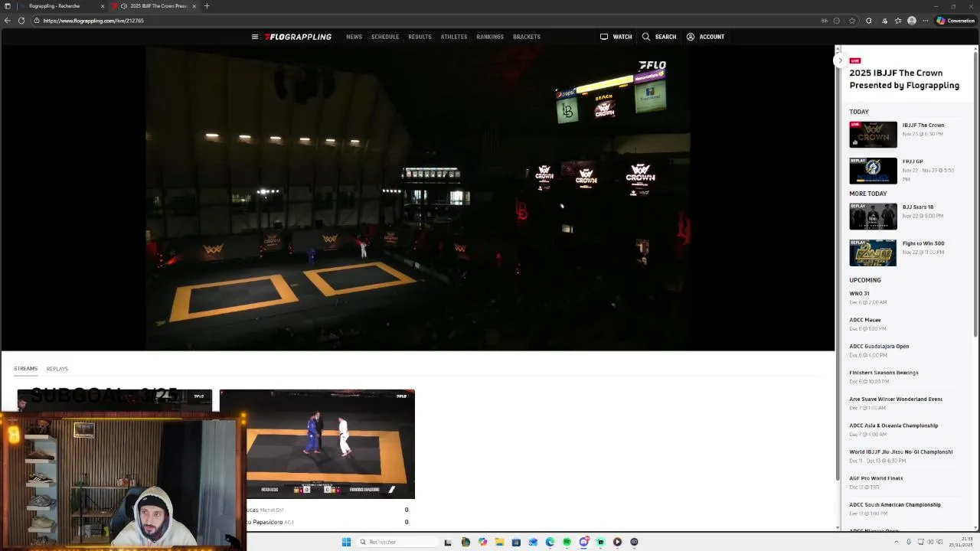Open the ADCC Guadalajara Open event

point(879,346)
